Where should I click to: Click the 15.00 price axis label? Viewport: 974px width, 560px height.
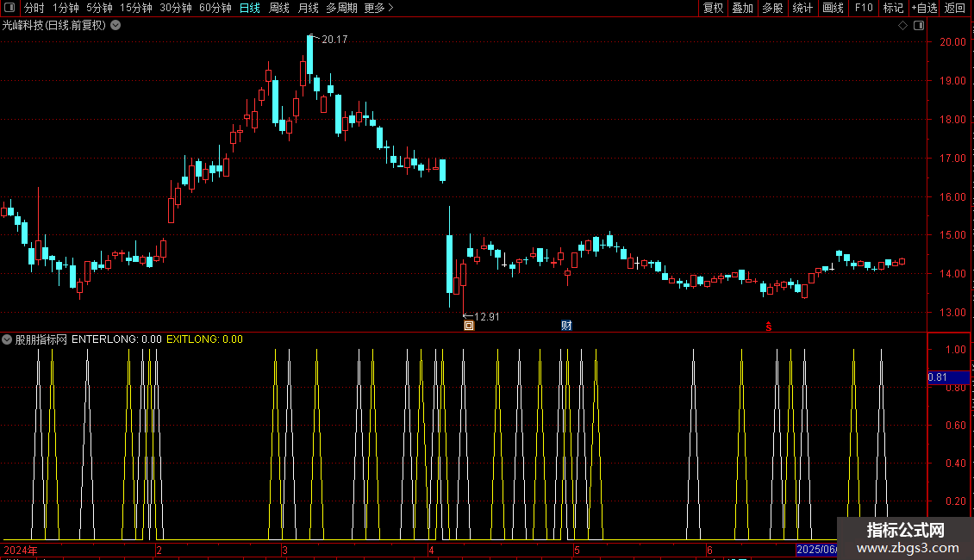(x=952, y=234)
